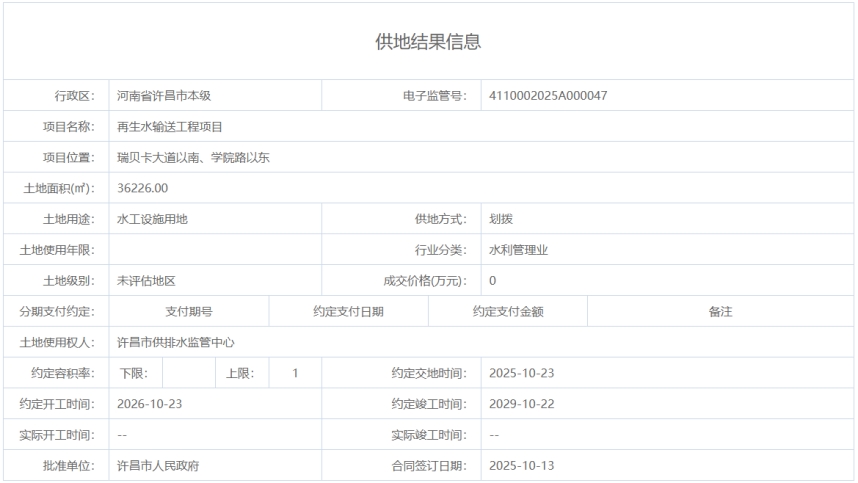Select the 河南省许昌市本级 district value
This screenshot has height=483, width=858.
click(164, 97)
